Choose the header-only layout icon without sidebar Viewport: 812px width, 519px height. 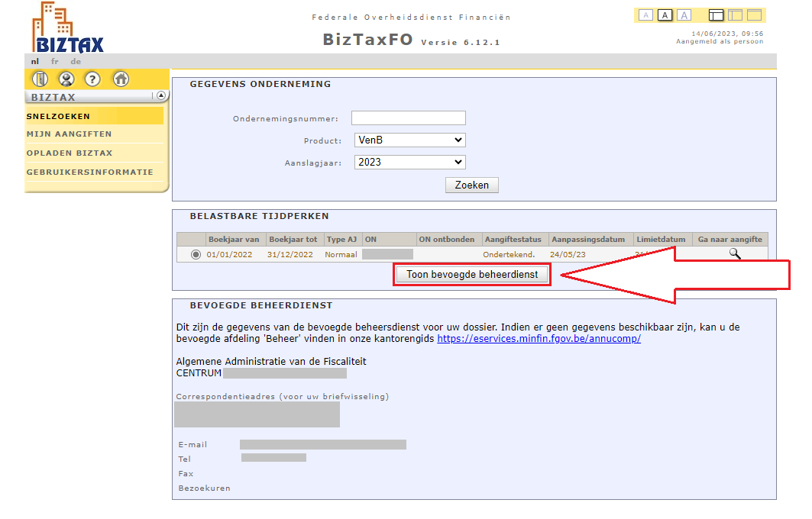tap(754, 15)
